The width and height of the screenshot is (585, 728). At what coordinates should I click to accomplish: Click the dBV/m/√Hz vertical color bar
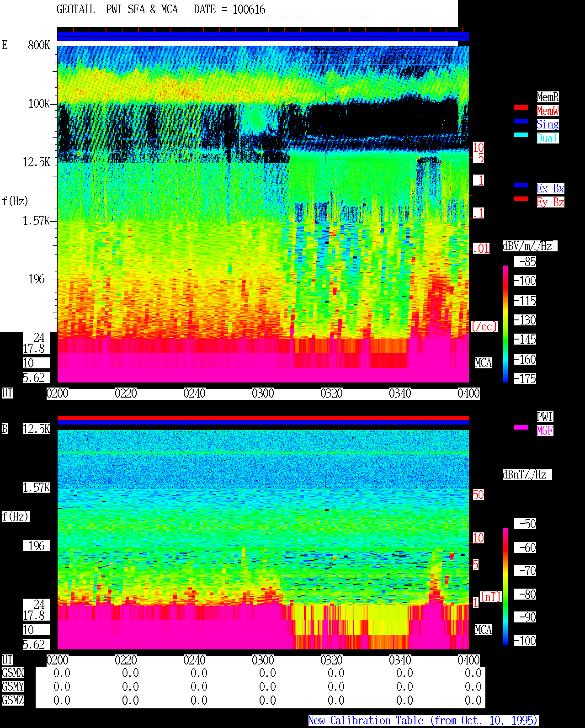click(x=505, y=324)
